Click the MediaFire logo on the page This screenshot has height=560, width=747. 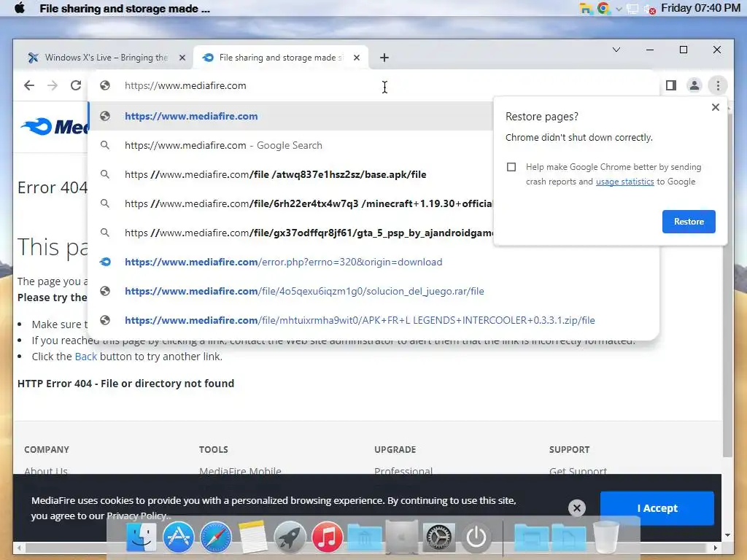[x=54, y=127]
